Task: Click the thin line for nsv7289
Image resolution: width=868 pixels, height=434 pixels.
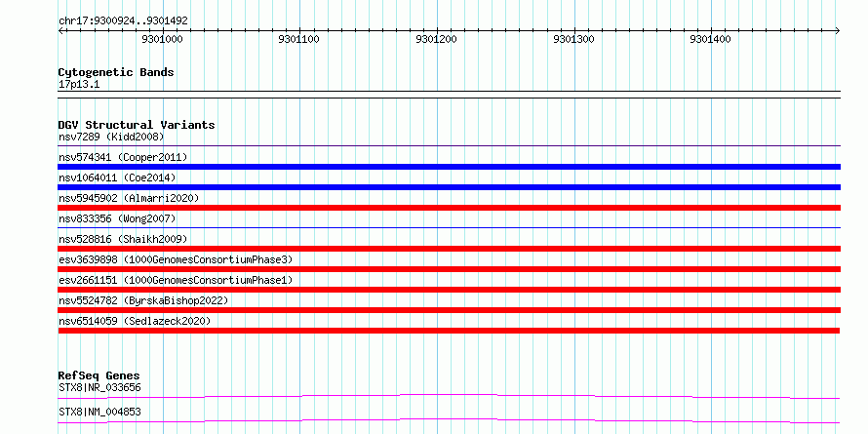Action: click(449, 146)
